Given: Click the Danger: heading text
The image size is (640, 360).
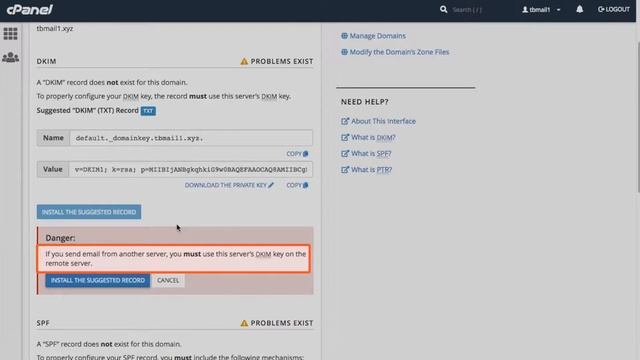Looking at the screenshot, I should [60, 238].
